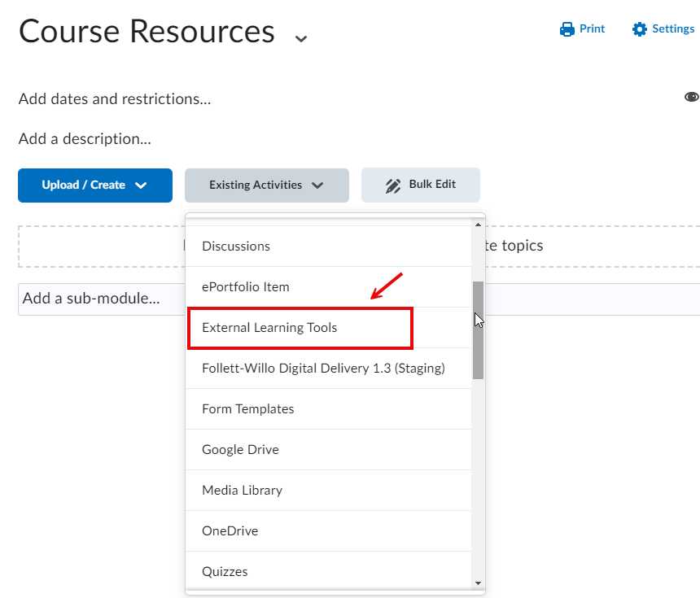Screen dimensions: 700x598
Task: Click the scroll-down arrow in the dropdown list
Action: (478, 583)
